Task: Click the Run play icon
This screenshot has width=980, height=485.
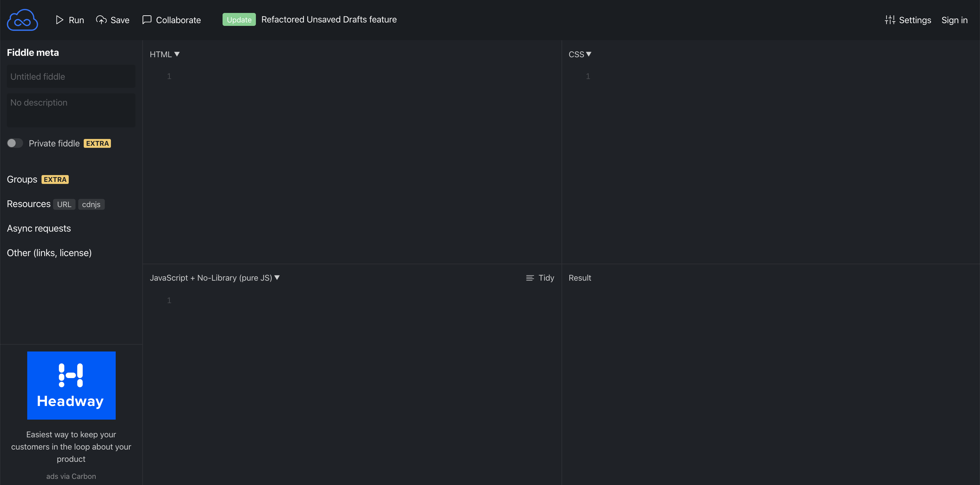Action: [x=59, y=20]
